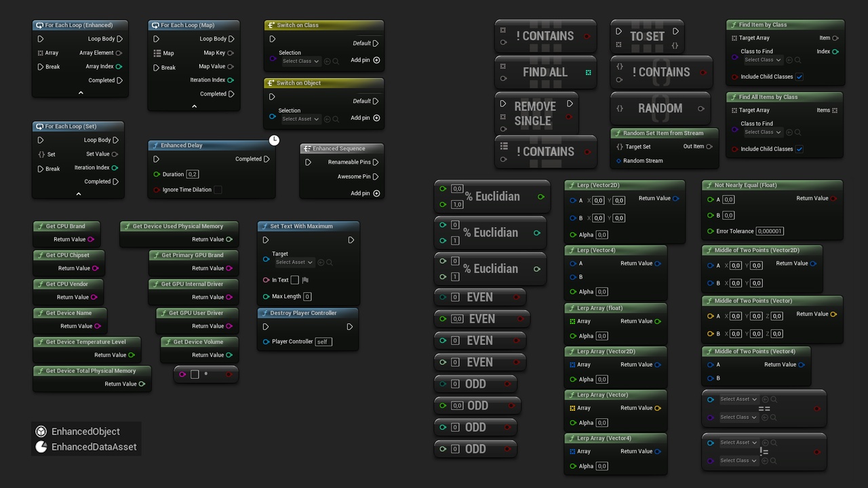Open Select Asset dropdown in Switch on Object
The image size is (868, 488).
pyautogui.click(x=300, y=119)
